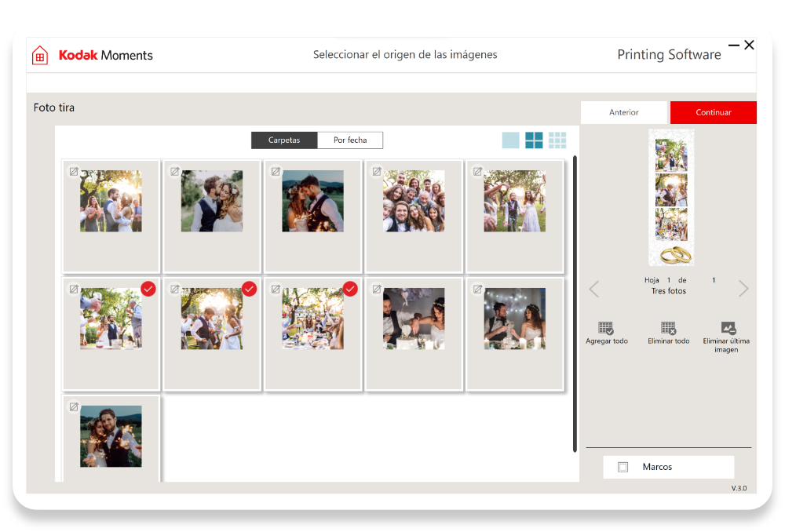Select thumbnail of couple clinking glasses

pos(515,319)
